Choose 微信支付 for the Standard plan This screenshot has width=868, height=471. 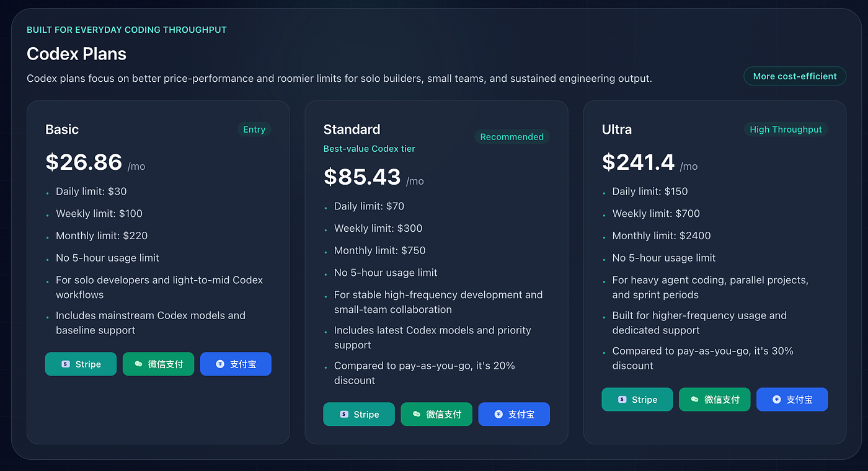click(x=436, y=415)
